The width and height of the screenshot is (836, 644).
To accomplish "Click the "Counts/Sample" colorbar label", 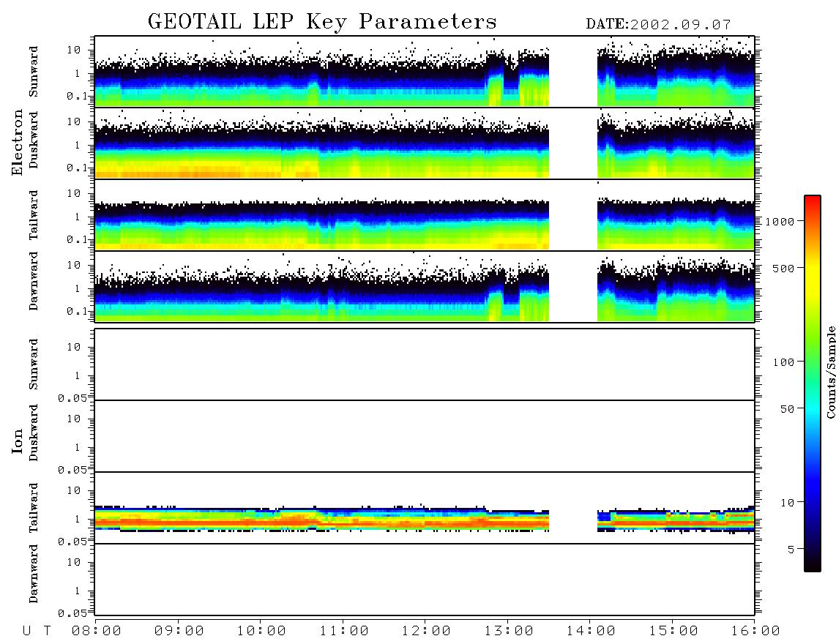I will pos(830,372).
